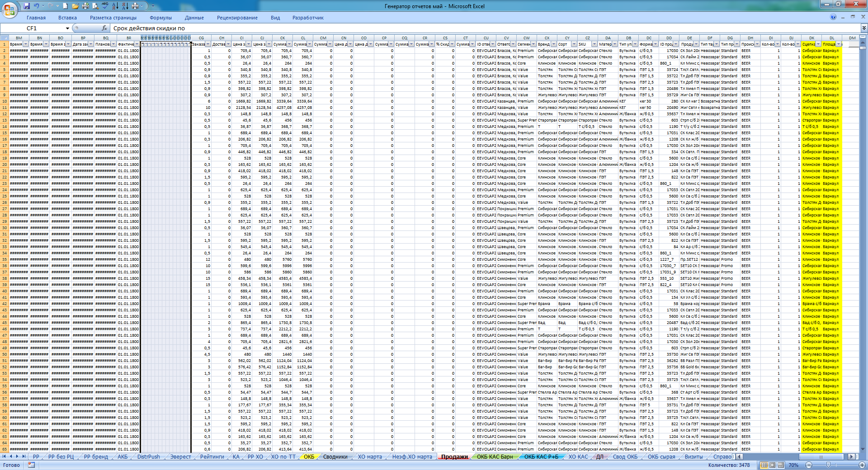Image resolution: width=868 pixels, height=470 pixels.
Task: Open the Данные ribbon tab
Action: (x=194, y=18)
